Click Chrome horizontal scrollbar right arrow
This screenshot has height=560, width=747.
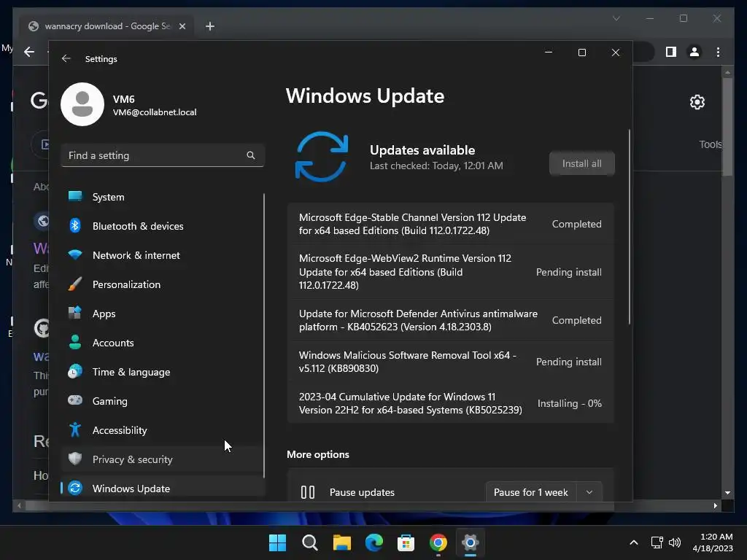(x=716, y=506)
